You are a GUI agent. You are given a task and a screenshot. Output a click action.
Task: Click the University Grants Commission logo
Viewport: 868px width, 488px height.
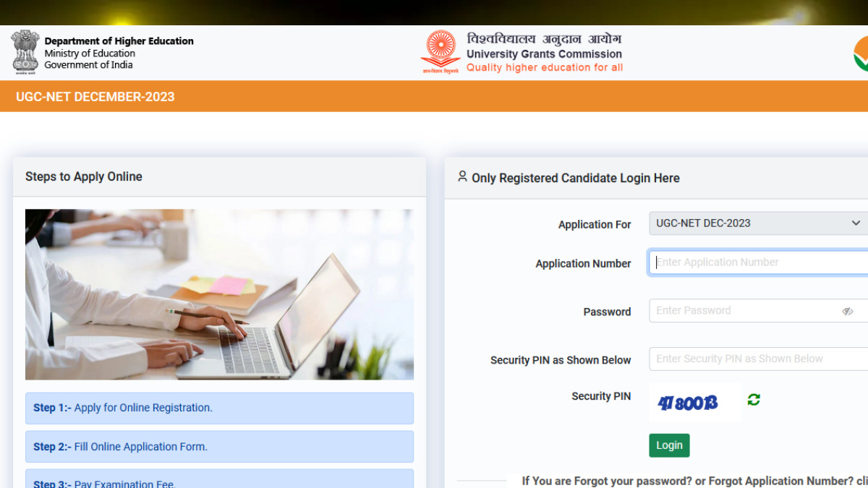pyautogui.click(x=441, y=52)
